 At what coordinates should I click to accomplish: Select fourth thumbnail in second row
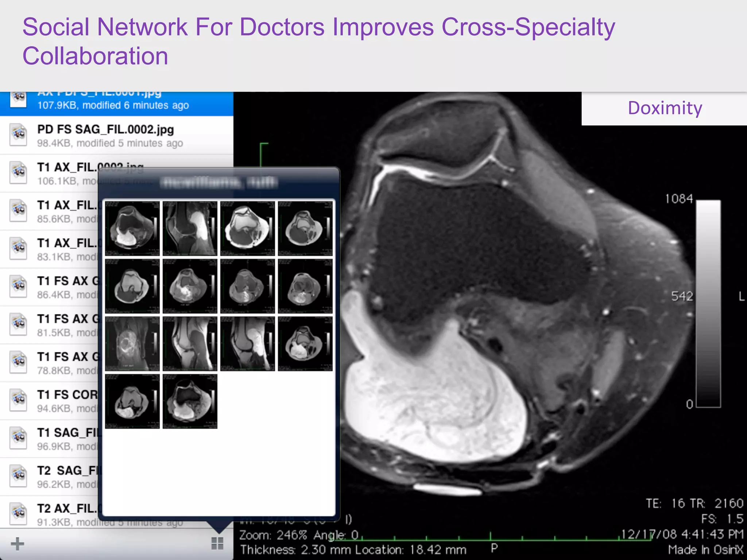point(305,286)
